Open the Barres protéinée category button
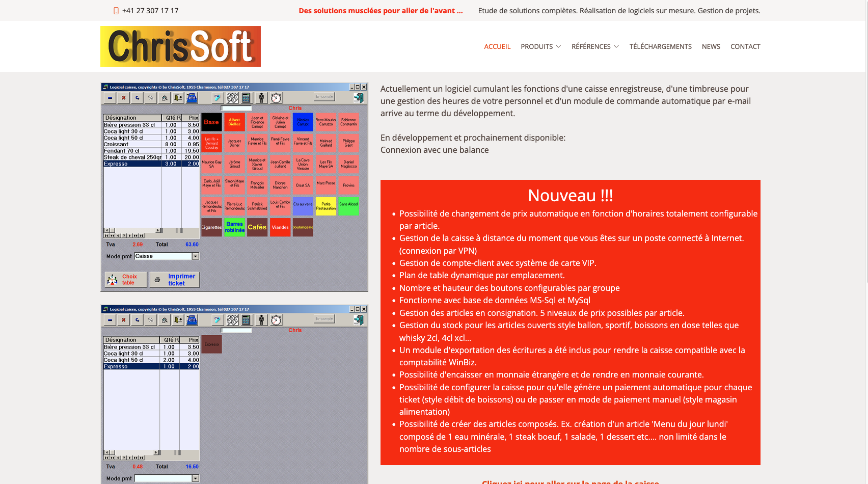 click(x=234, y=227)
